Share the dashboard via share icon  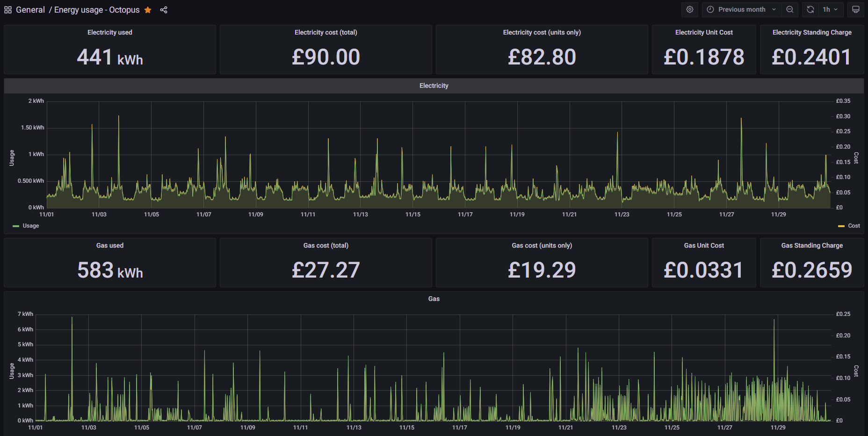(x=164, y=10)
